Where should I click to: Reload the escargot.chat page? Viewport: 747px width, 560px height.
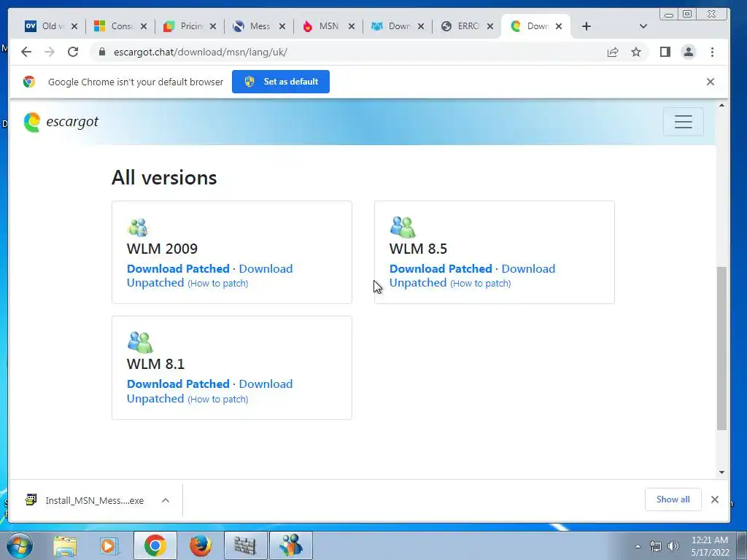73,52
